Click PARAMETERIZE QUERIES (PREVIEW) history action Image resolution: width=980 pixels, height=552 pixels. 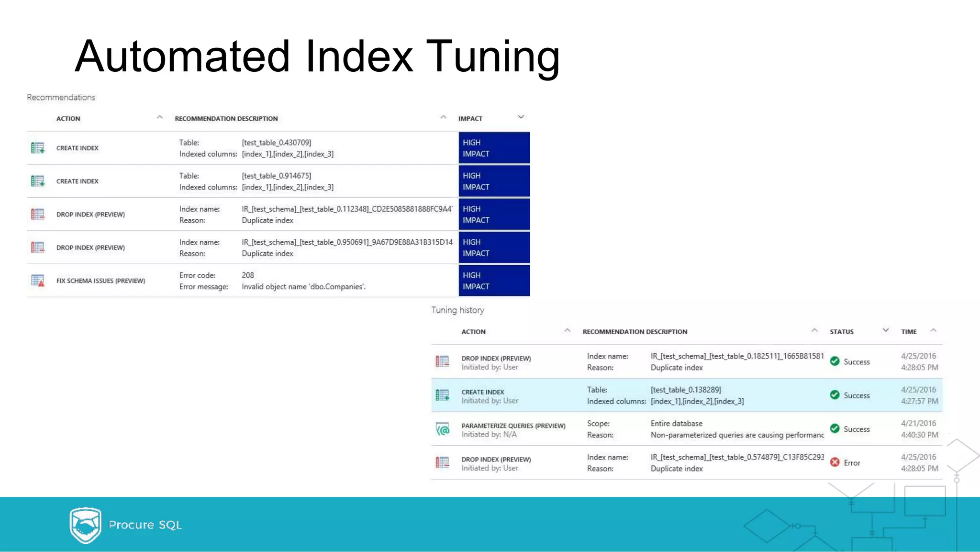tap(513, 426)
